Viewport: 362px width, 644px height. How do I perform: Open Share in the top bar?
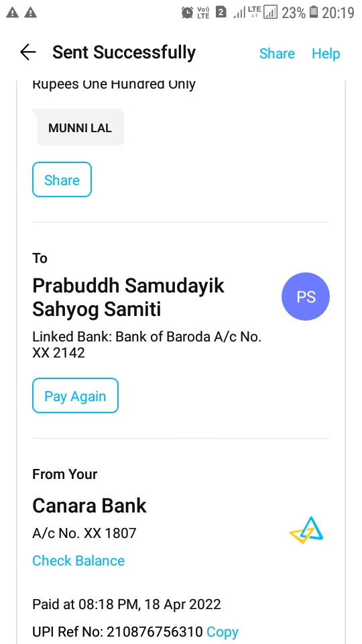[277, 54]
